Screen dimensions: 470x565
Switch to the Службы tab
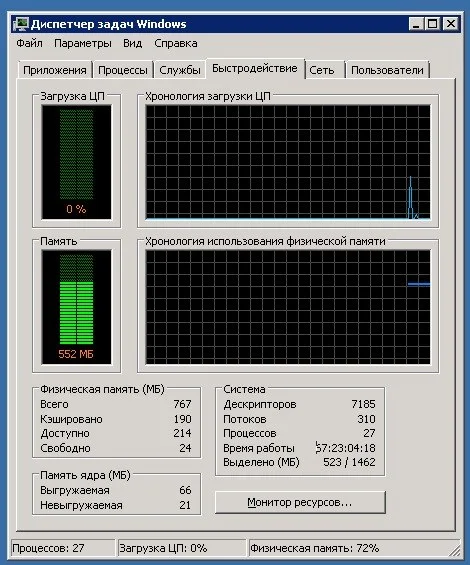pos(179,70)
